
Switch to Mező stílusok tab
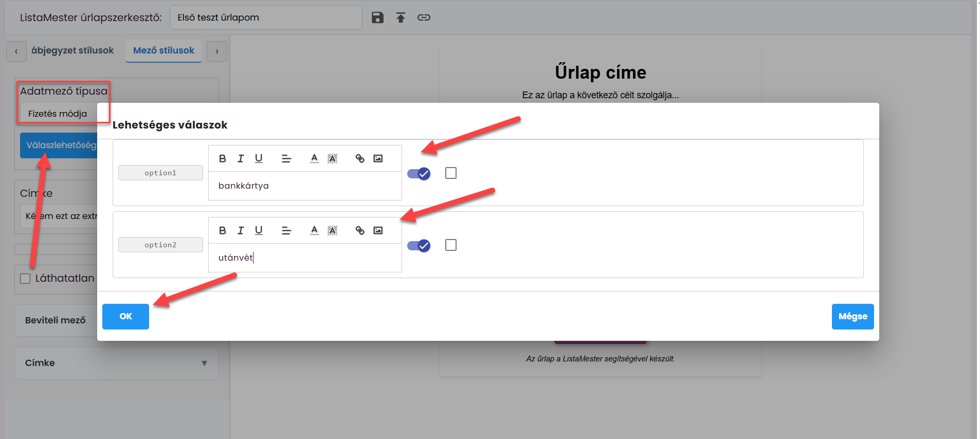click(x=164, y=50)
